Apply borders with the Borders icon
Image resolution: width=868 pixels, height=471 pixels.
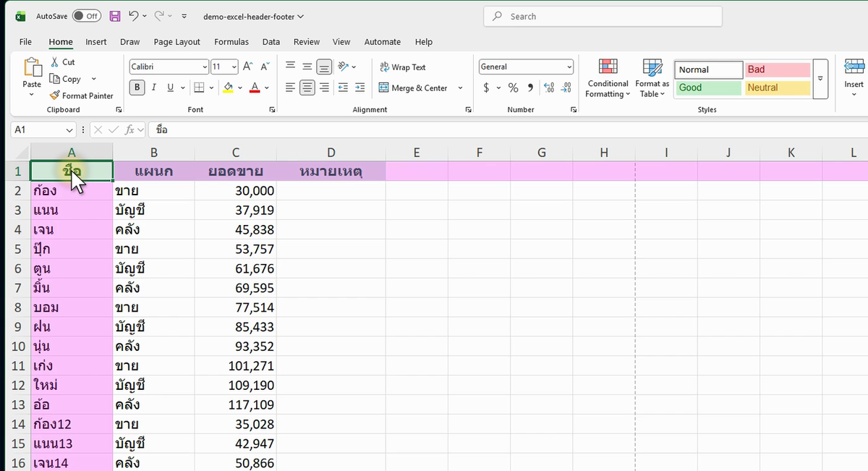(200, 88)
